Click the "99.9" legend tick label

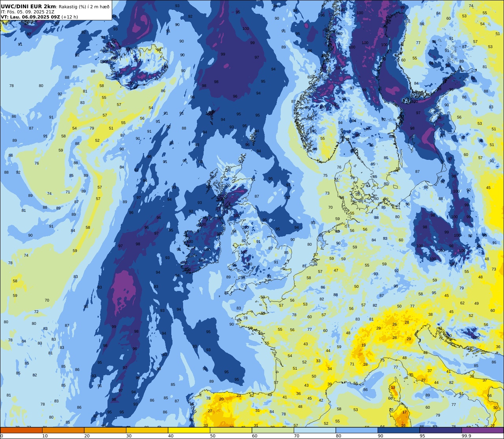[x=467, y=436]
